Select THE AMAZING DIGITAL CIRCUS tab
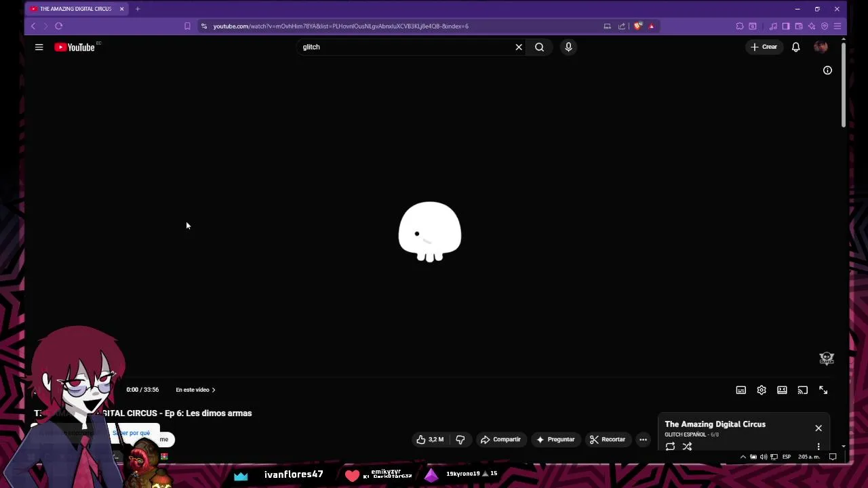 (x=76, y=9)
